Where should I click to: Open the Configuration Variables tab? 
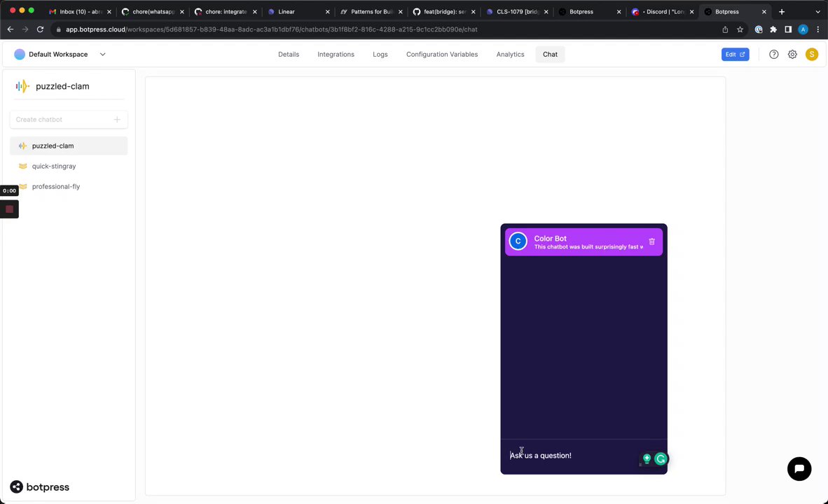point(442,55)
